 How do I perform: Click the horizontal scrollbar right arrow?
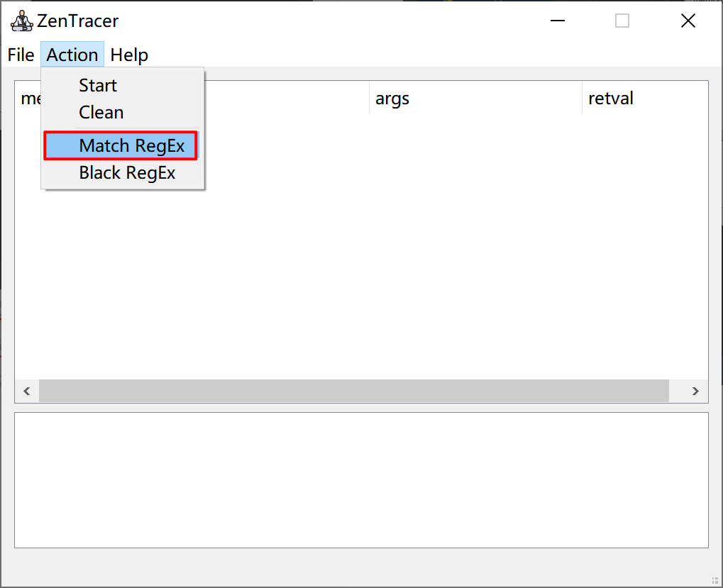coord(695,392)
